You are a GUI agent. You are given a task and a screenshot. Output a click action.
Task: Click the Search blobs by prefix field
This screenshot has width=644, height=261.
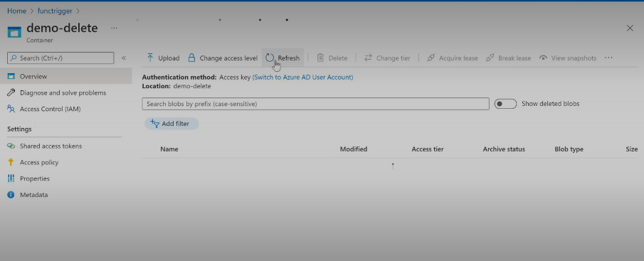[x=315, y=104]
